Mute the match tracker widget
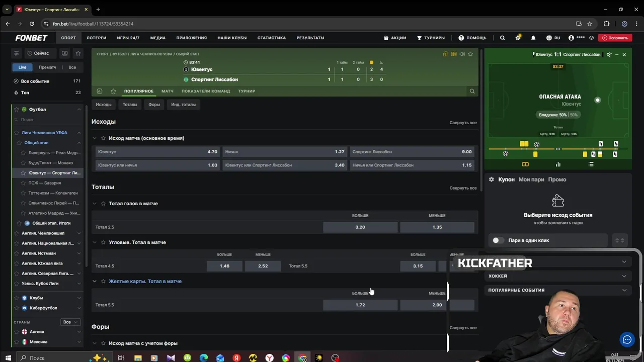 [609, 54]
